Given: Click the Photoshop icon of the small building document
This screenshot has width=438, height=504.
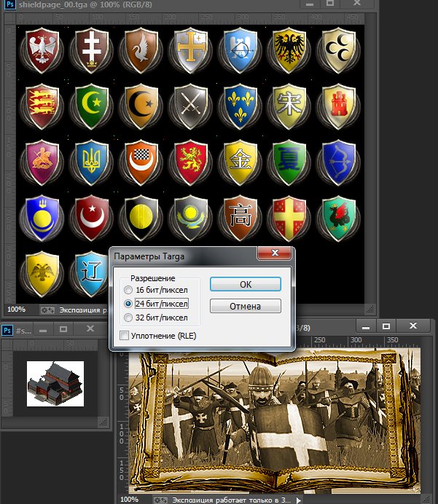Looking at the screenshot, I should pyautogui.click(x=7, y=330).
